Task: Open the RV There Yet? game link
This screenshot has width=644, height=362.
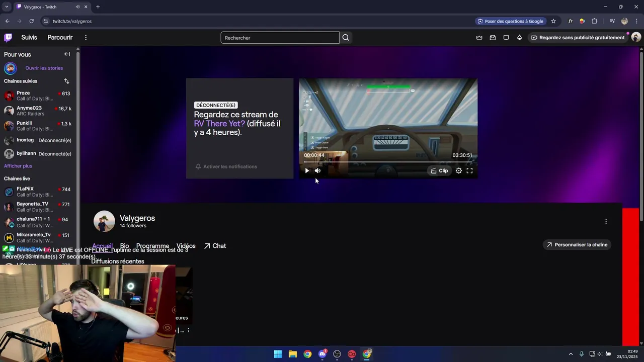Action: coord(219,124)
